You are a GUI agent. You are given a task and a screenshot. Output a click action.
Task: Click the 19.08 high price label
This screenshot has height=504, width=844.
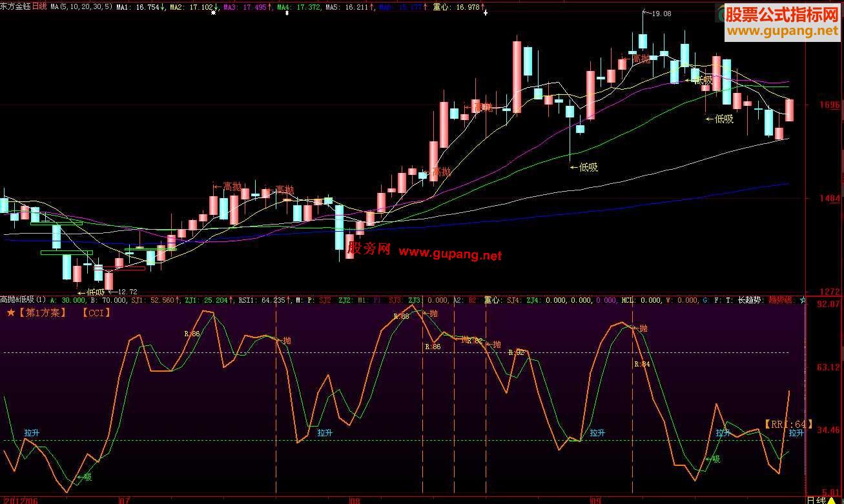[x=661, y=14]
